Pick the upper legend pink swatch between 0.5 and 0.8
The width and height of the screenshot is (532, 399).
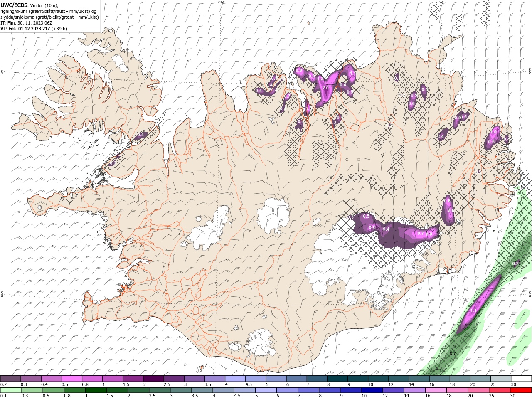(x=71, y=379)
